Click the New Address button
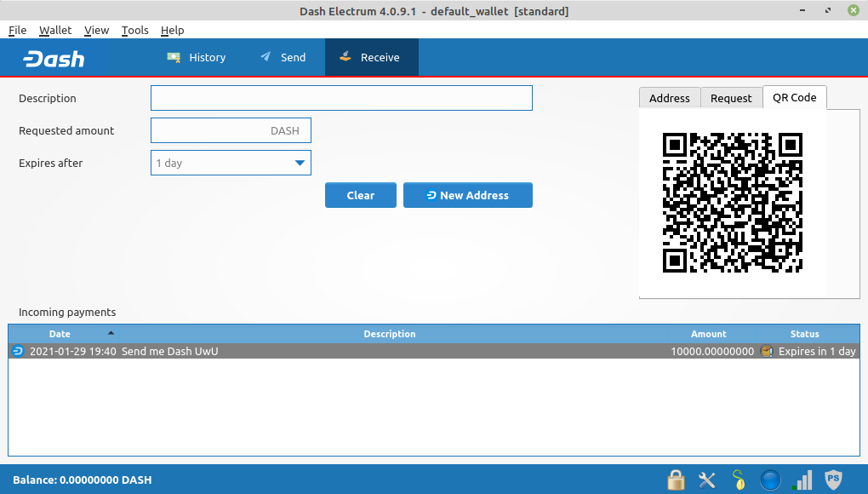This screenshot has width=868, height=494. point(468,195)
